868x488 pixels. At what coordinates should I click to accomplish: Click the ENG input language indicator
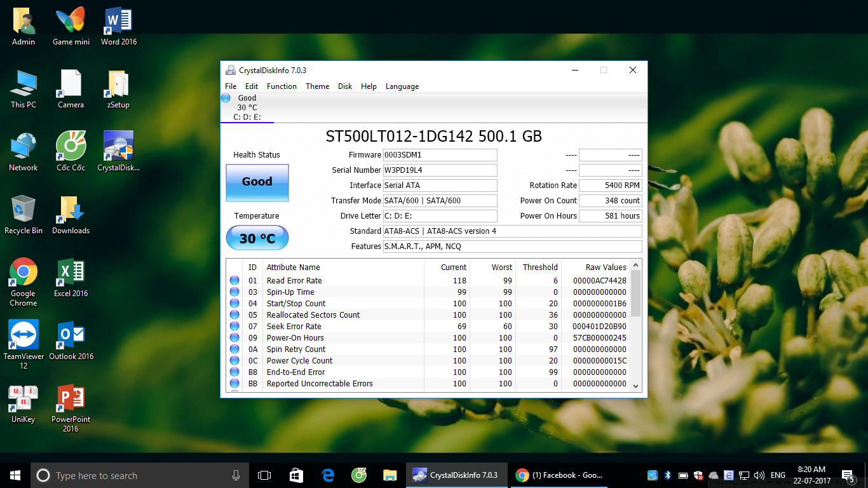click(778, 475)
